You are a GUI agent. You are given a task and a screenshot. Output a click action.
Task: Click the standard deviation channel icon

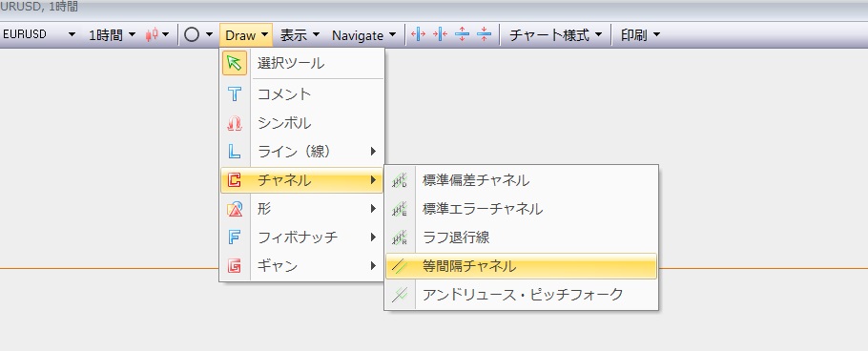coord(399,180)
